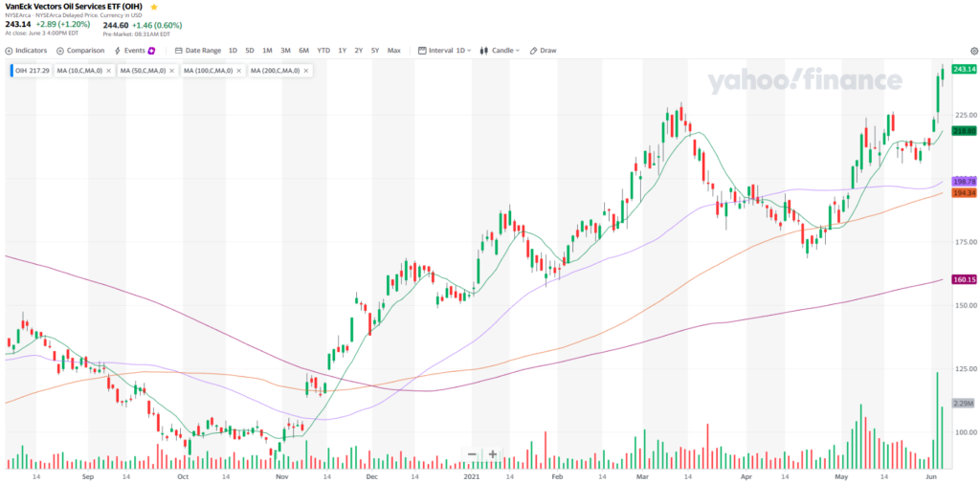
Task: Click the tallest June volume bar
Action: (938, 421)
